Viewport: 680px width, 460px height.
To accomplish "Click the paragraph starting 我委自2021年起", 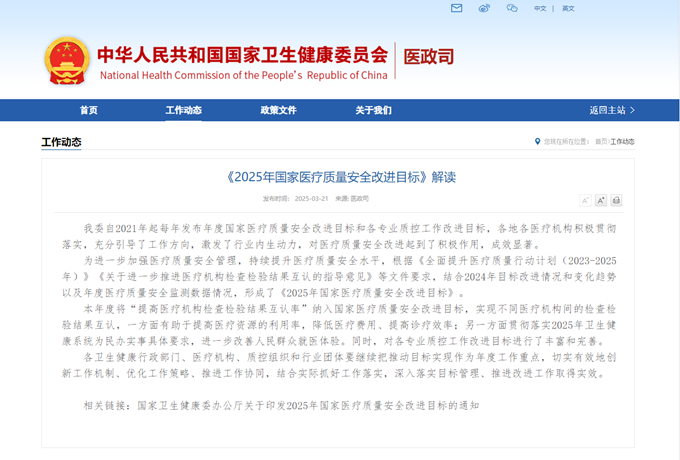I will [339, 237].
